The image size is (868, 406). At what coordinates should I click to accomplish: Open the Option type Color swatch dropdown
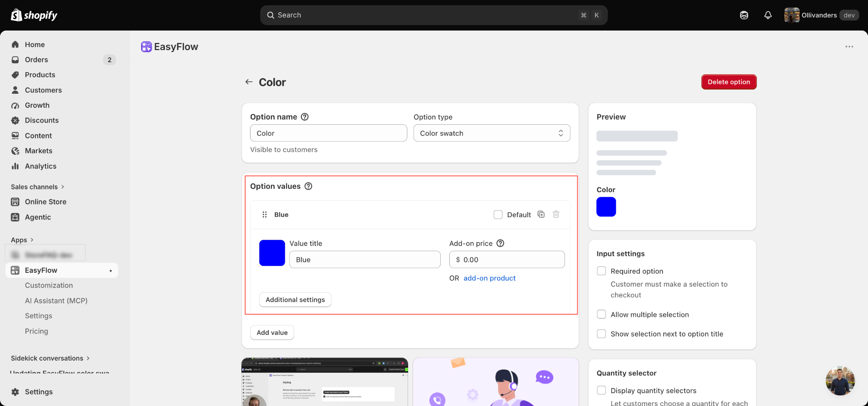492,133
